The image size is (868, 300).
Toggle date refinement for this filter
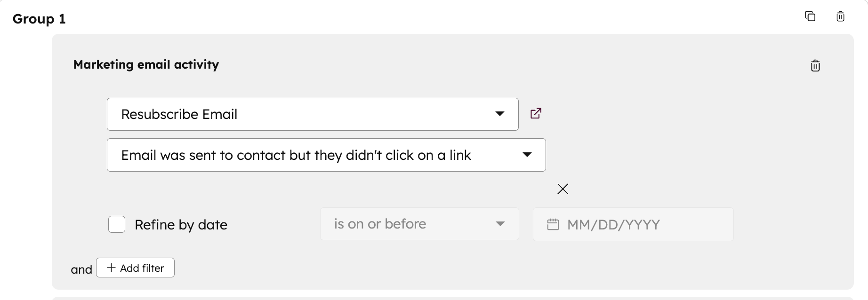116,224
